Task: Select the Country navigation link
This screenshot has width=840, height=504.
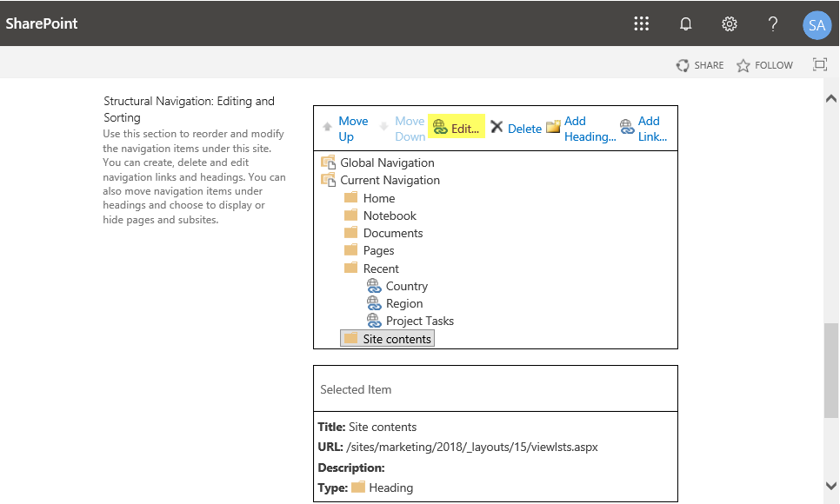Action: click(x=406, y=285)
